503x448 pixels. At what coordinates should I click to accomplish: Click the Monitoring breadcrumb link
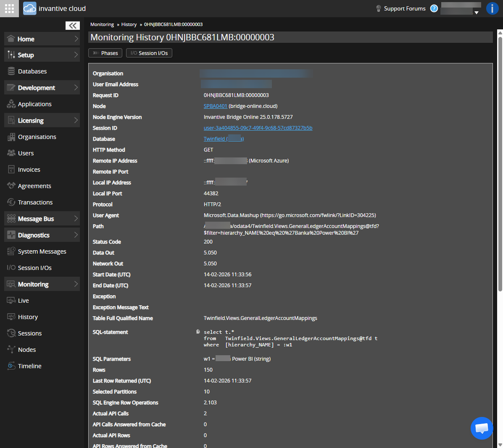coord(102,24)
